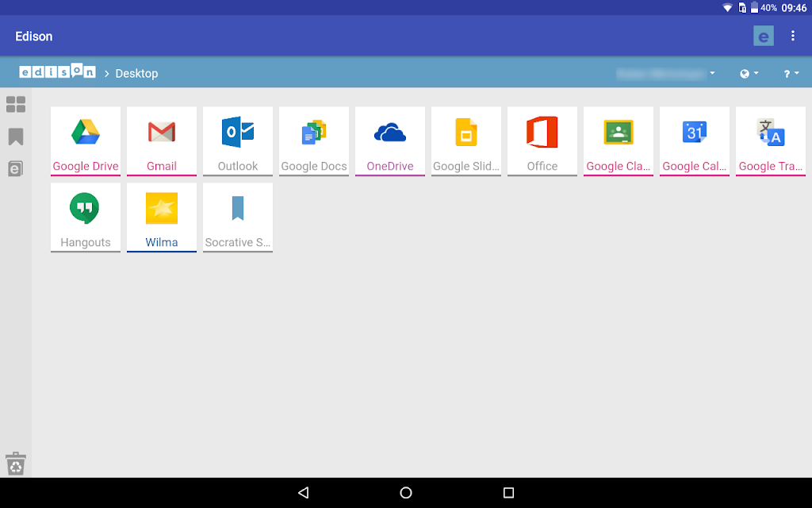
Task: Open the Wilma tile
Action: click(162, 217)
